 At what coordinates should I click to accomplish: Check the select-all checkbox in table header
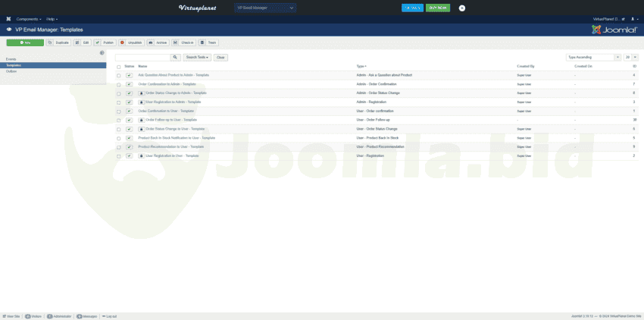point(119,67)
